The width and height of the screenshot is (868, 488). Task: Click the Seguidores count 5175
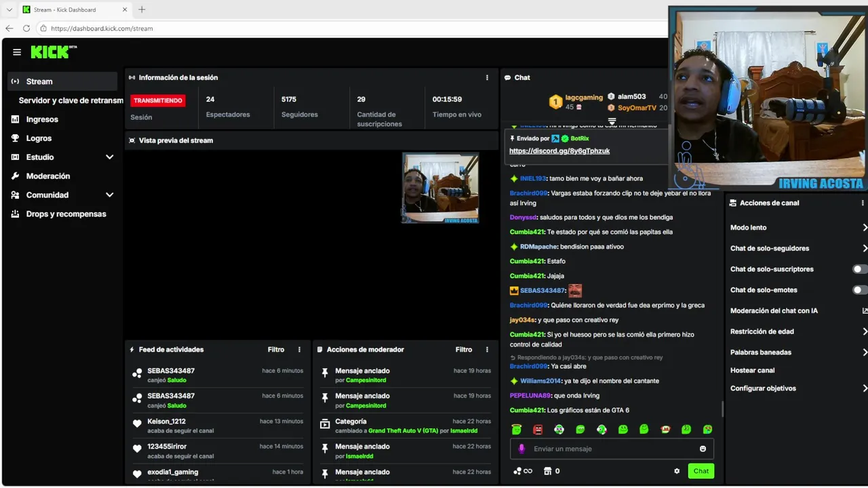[289, 99]
